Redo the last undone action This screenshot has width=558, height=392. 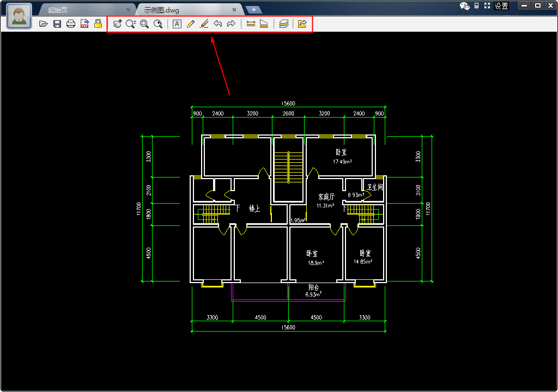click(231, 24)
